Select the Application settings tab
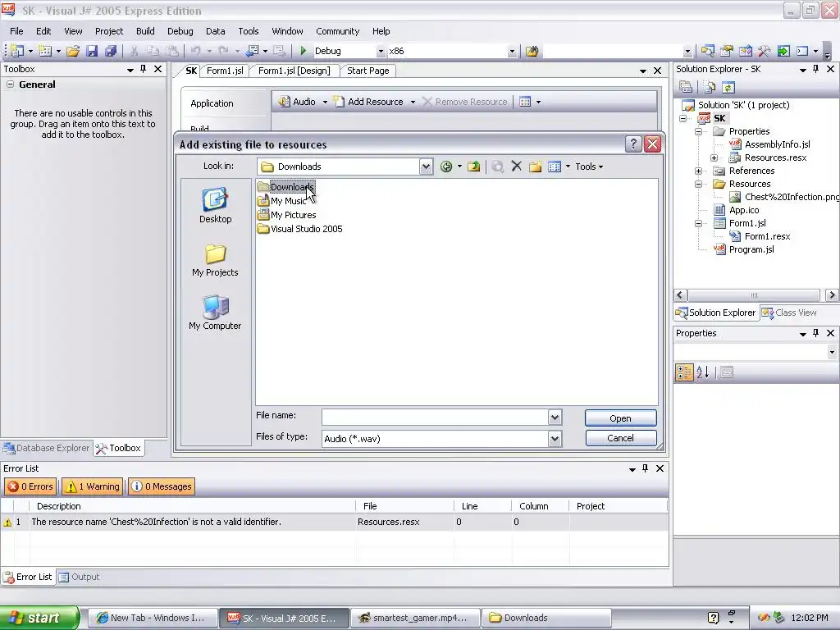Viewport: 840px width, 630px height. (212, 103)
